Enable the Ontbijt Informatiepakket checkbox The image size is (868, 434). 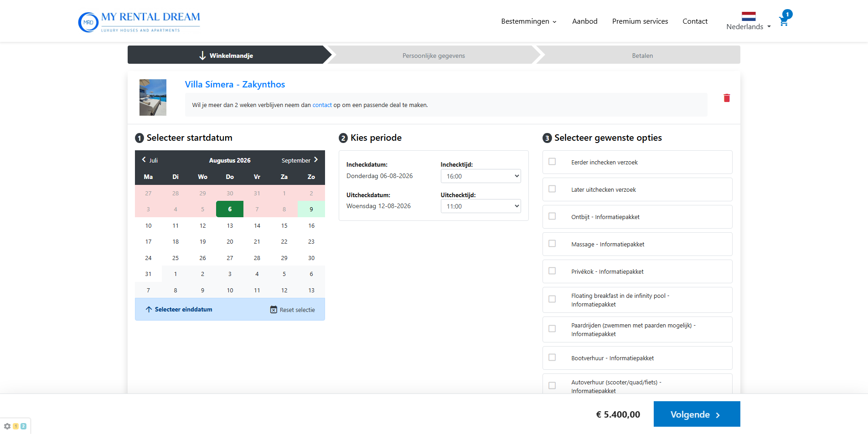[552, 216]
